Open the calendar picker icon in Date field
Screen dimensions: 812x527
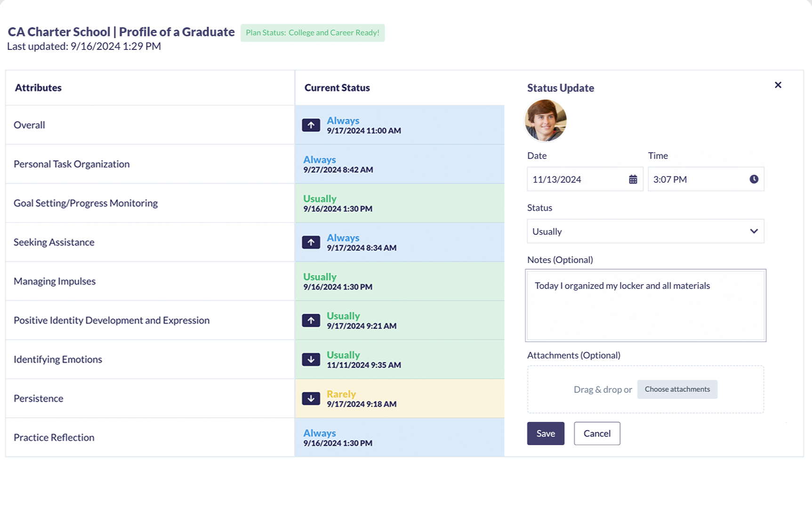pyautogui.click(x=633, y=179)
